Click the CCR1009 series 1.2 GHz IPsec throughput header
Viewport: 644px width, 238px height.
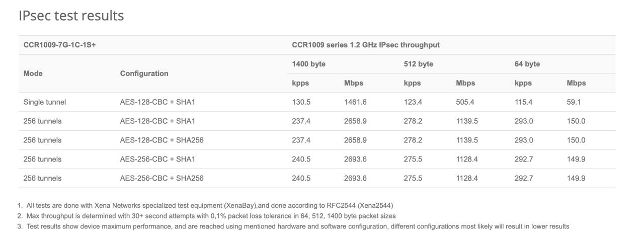(x=366, y=45)
